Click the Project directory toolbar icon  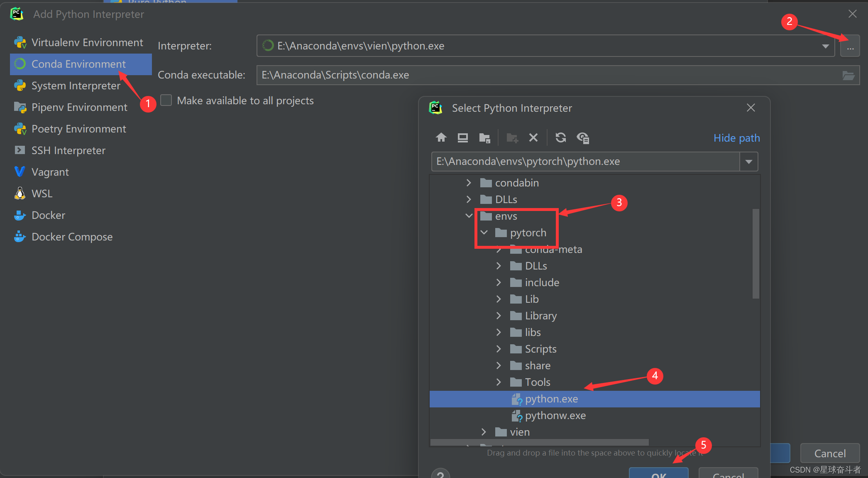tap(484, 137)
